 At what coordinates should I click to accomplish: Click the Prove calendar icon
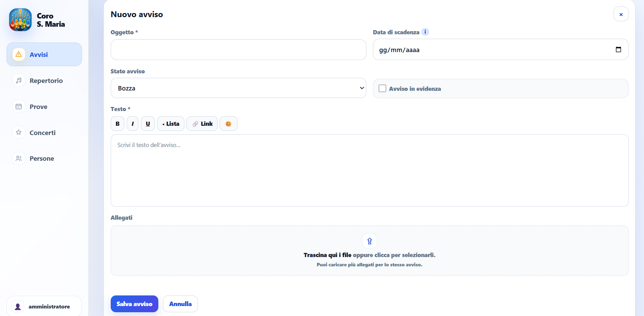19,106
